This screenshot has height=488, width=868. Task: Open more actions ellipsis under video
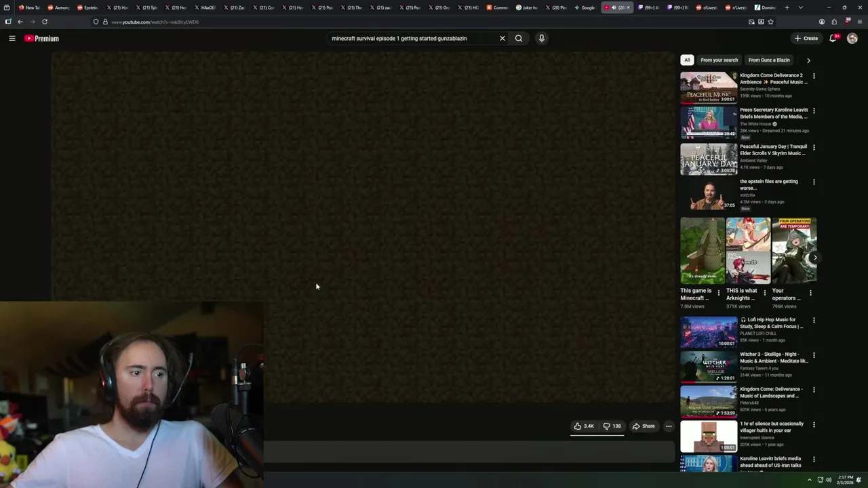669,426
